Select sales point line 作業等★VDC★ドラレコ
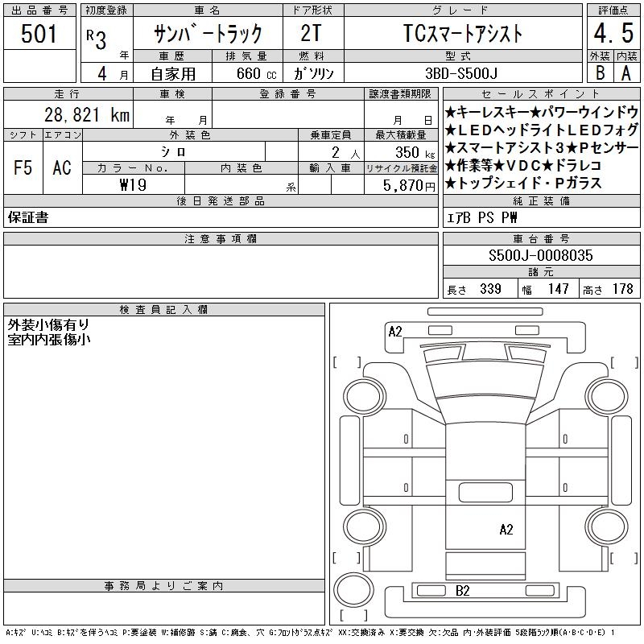644x644 pixels. (523, 165)
